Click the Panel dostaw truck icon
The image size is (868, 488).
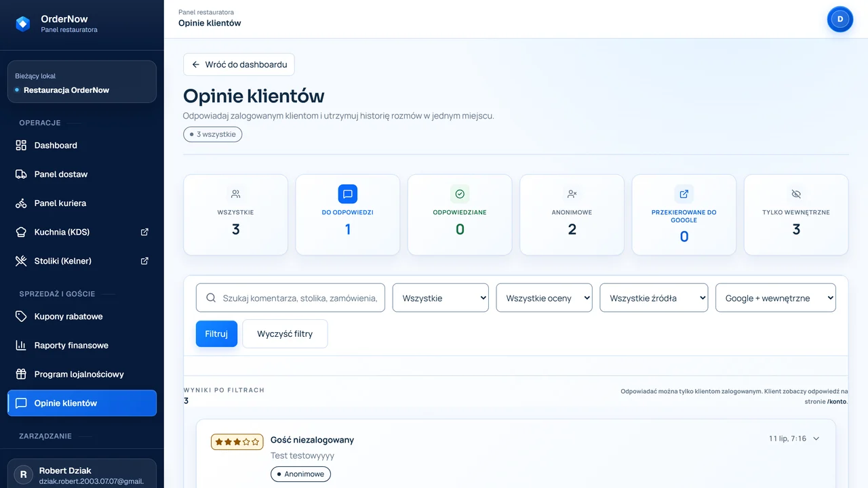click(21, 174)
